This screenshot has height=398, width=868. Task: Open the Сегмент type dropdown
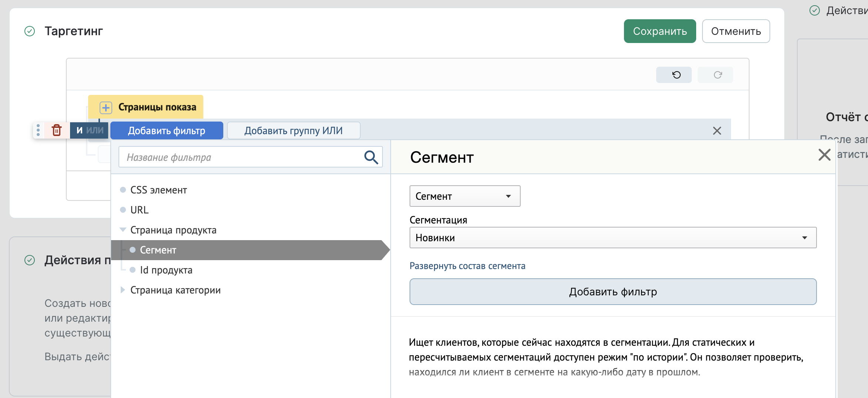point(465,196)
